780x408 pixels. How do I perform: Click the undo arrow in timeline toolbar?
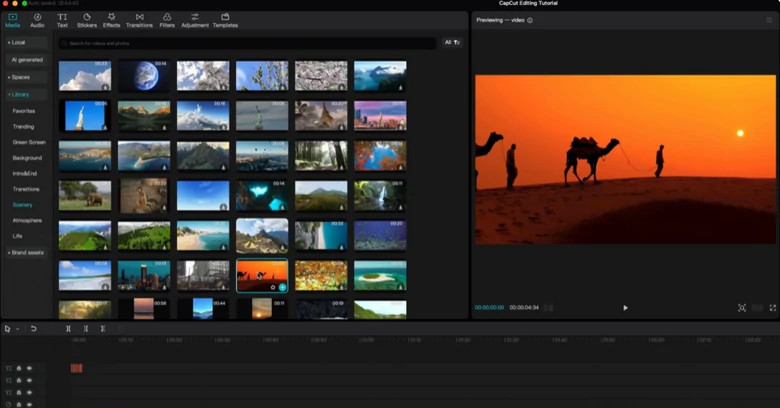[x=33, y=328]
